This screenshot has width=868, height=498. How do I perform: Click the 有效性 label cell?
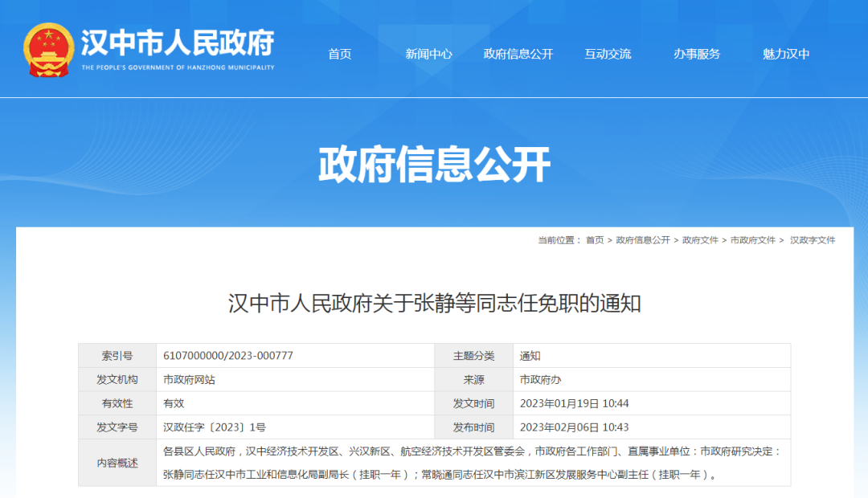tap(117, 403)
